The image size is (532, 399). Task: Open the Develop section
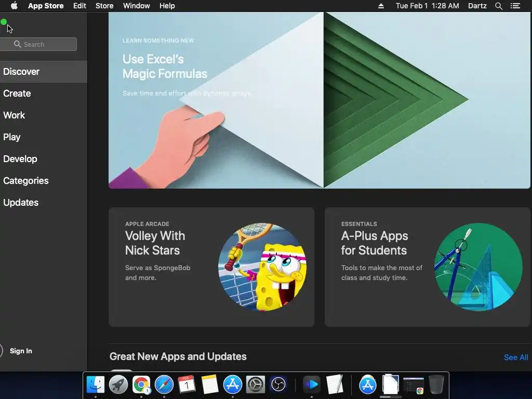click(44, 159)
